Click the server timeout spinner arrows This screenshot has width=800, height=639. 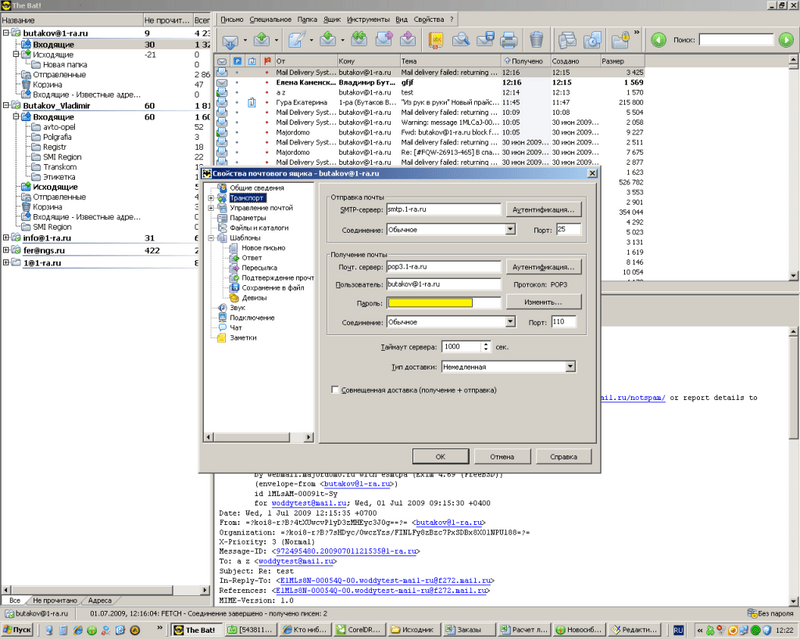coord(486,347)
